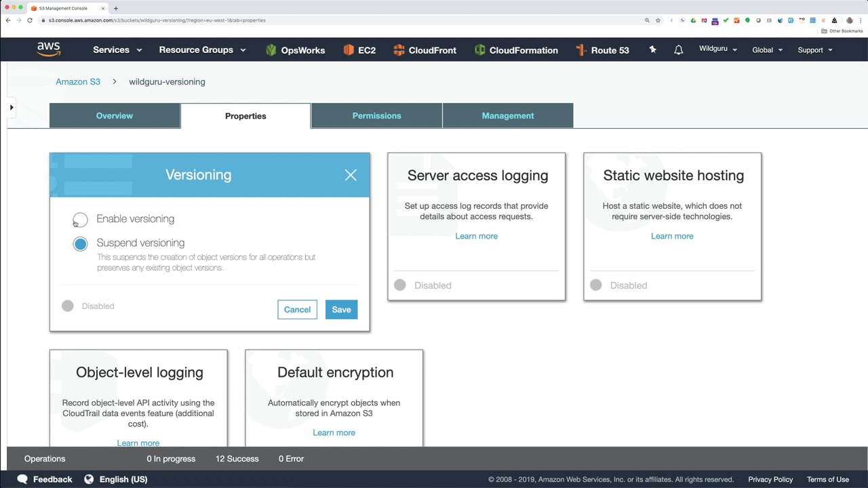Select the S3 Management Console browser tab
The width and height of the screenshot is (868, 488).
(x=67, y=8)
